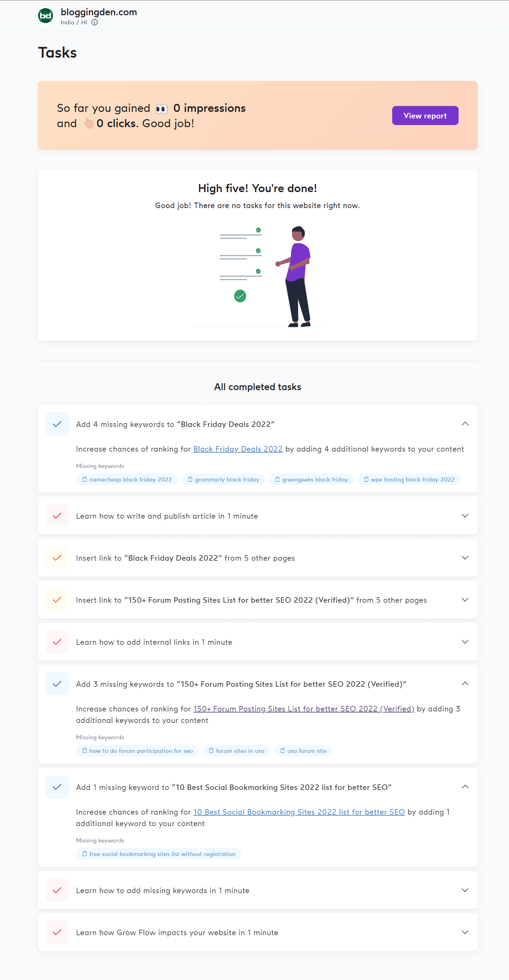Click the View report button

[x=425, y=115]
